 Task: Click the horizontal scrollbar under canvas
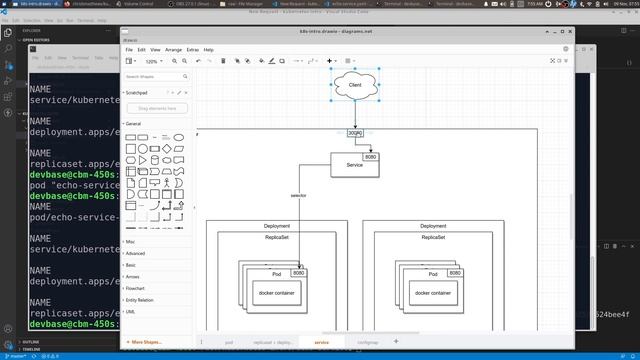pyautogui.click(x=370, y=333)
